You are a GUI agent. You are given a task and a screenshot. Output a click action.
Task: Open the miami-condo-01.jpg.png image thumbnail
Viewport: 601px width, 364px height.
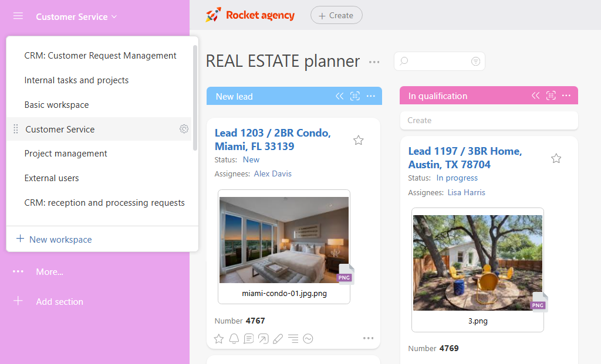284,240
